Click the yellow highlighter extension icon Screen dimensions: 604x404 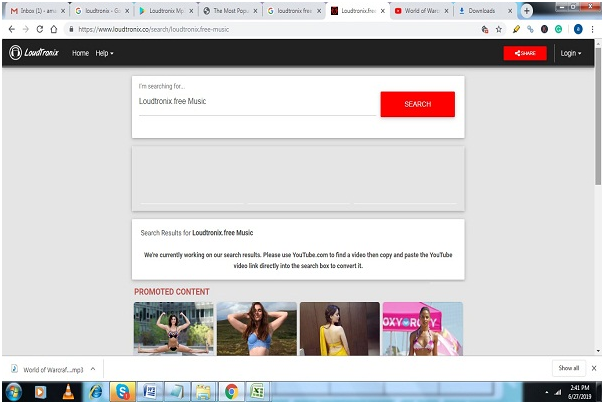[517, 29]
